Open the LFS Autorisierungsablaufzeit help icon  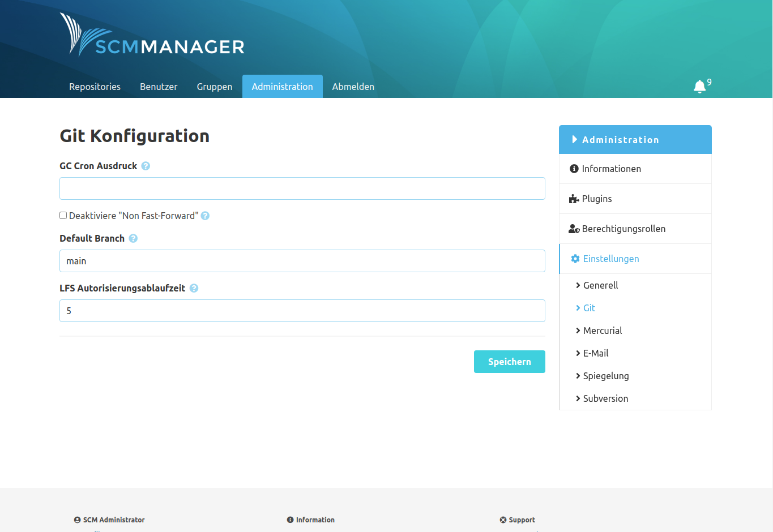(194, 288)
